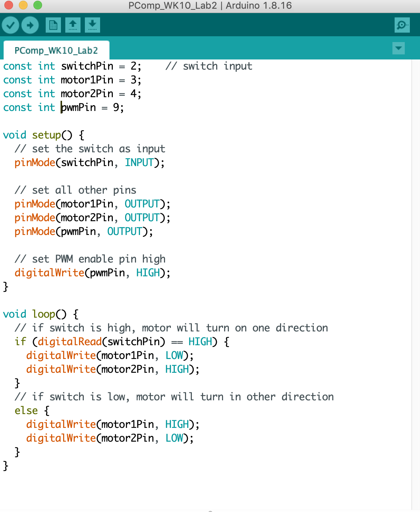Click INPUT in the pinMode switchPin line
The height and width of the screenshot is (512, 420).
coord(139,163)
